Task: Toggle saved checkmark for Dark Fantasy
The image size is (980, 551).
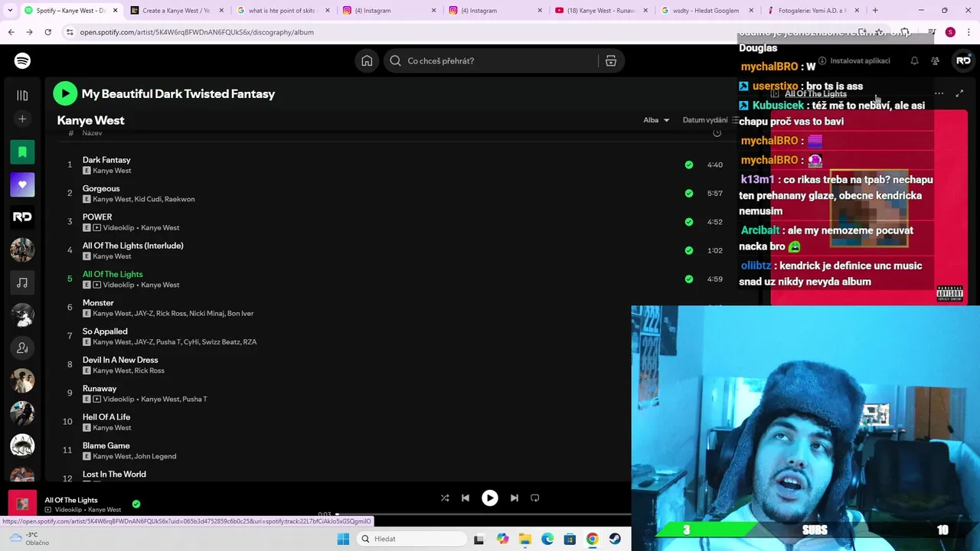Action: 689,165
